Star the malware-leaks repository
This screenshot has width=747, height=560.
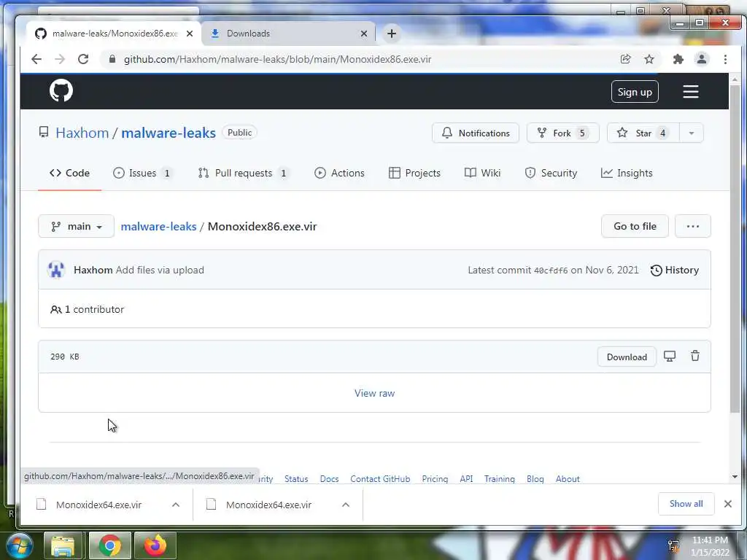click(x=643, y=133)
